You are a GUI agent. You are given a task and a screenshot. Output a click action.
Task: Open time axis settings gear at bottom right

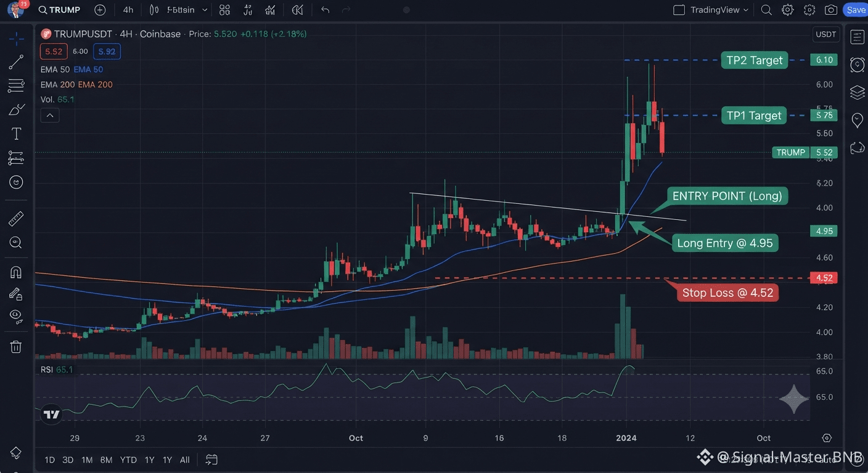tap(827, 438)
